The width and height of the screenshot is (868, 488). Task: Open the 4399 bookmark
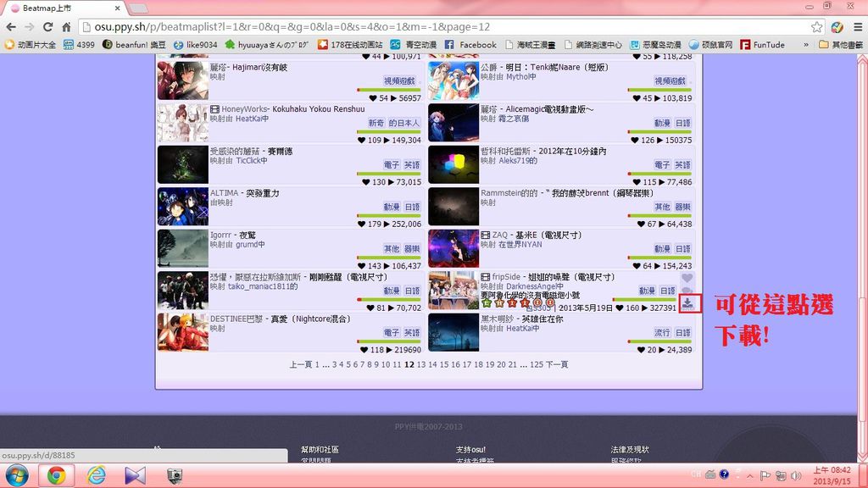[79, 44]
